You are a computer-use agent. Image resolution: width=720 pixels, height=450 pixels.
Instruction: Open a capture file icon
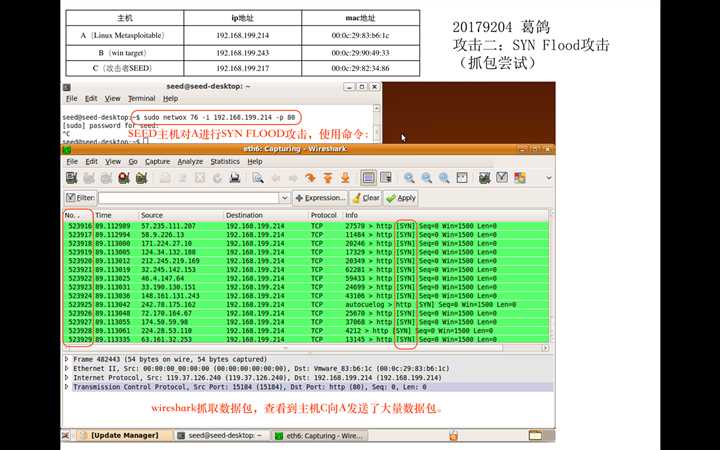(x=165, y=178)
